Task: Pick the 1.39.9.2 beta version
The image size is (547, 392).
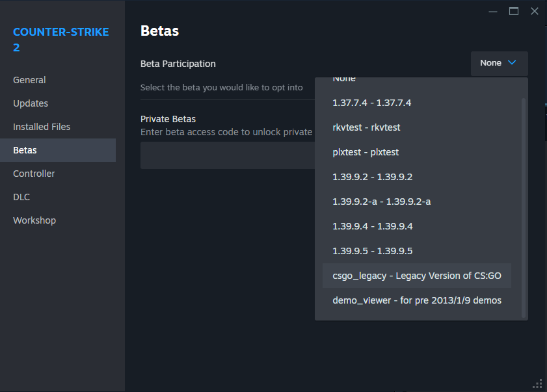Action: tap(372, 177)
